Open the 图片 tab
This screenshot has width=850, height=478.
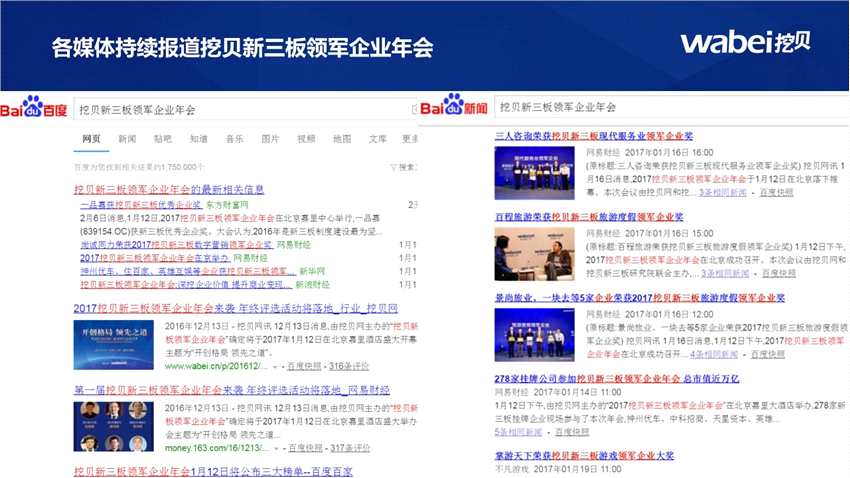(270, 139)
